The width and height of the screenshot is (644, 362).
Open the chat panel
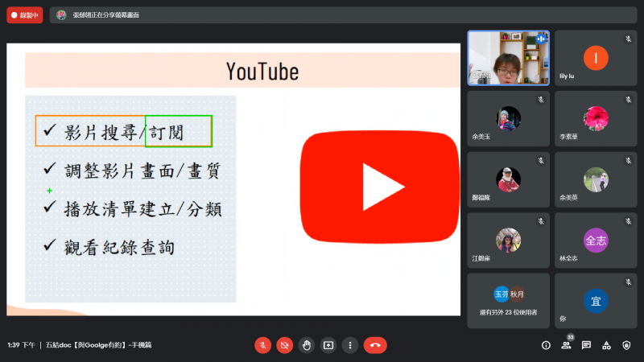click(x=586, y=345)
